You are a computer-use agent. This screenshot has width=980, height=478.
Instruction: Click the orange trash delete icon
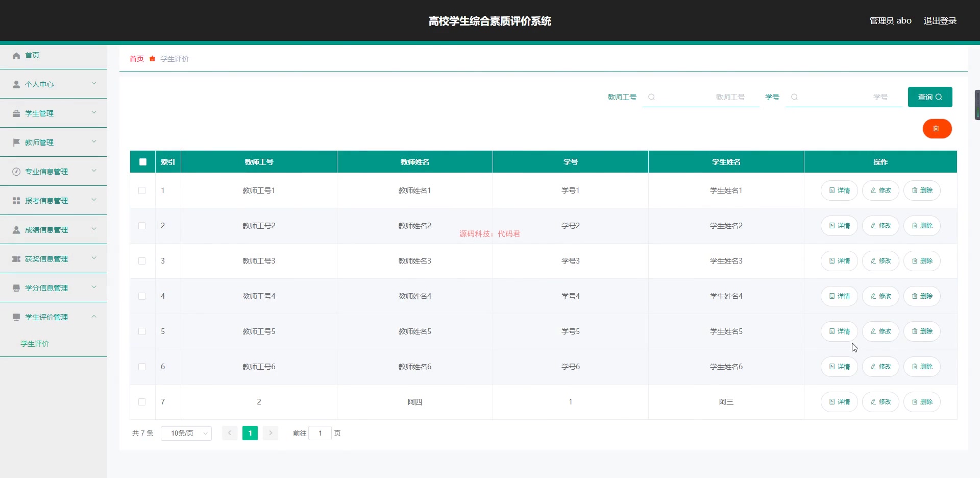click(937, 129)
